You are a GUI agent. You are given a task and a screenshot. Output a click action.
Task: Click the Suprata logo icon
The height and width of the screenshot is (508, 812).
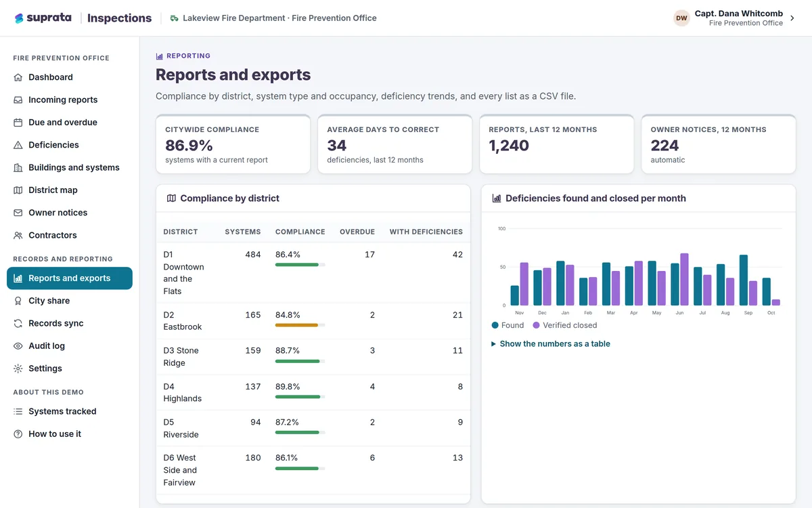tap(19, 18)
